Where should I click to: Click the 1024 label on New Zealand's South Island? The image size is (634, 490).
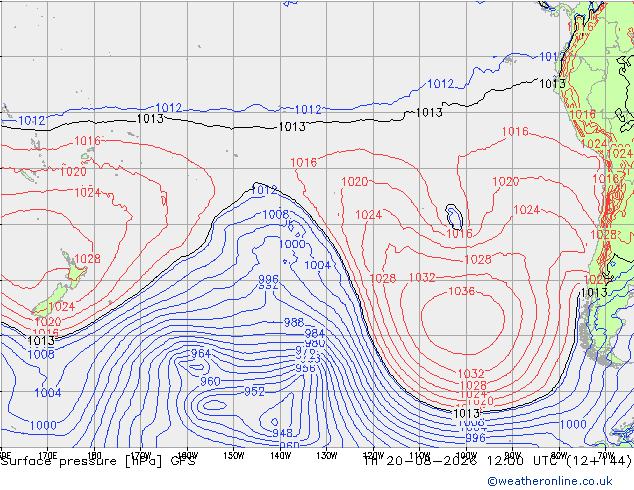pos(61,306)
